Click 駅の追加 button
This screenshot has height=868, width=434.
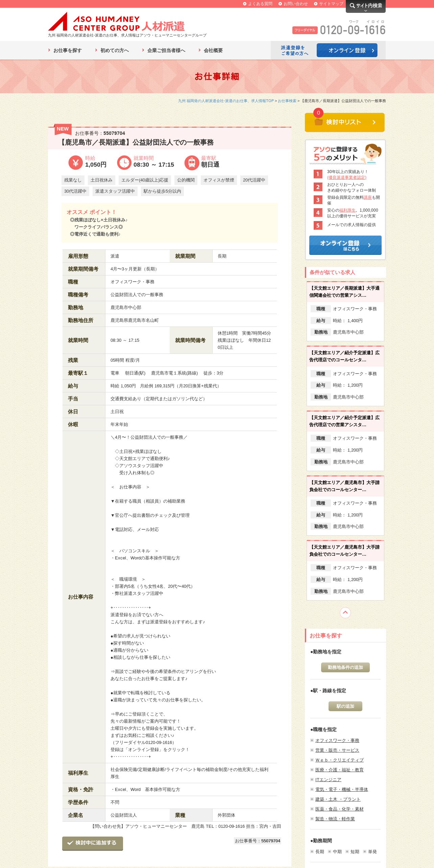click(x=345, y=706)
